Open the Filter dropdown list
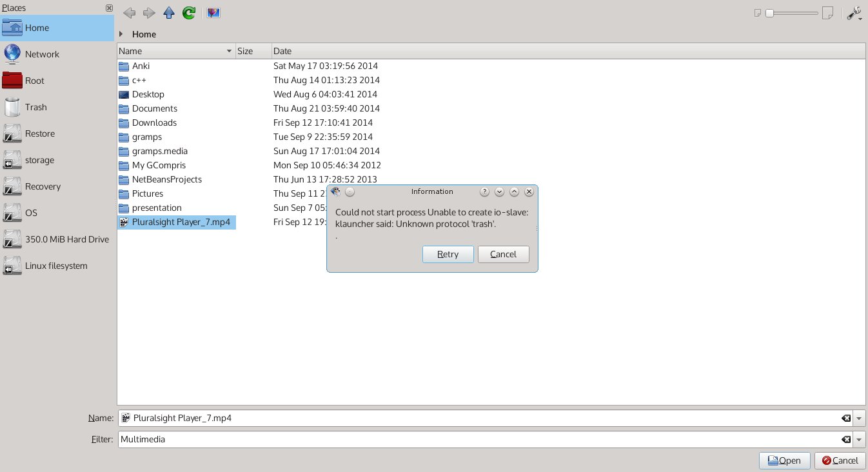The height and width of the screenshot is (472, 868). 859,439
